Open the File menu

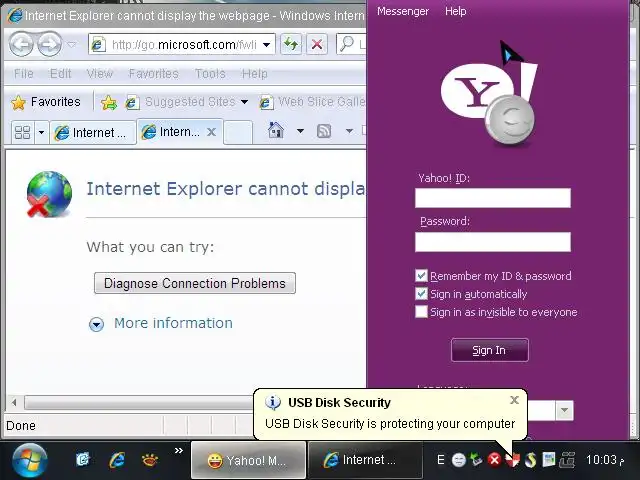point(23,74)
